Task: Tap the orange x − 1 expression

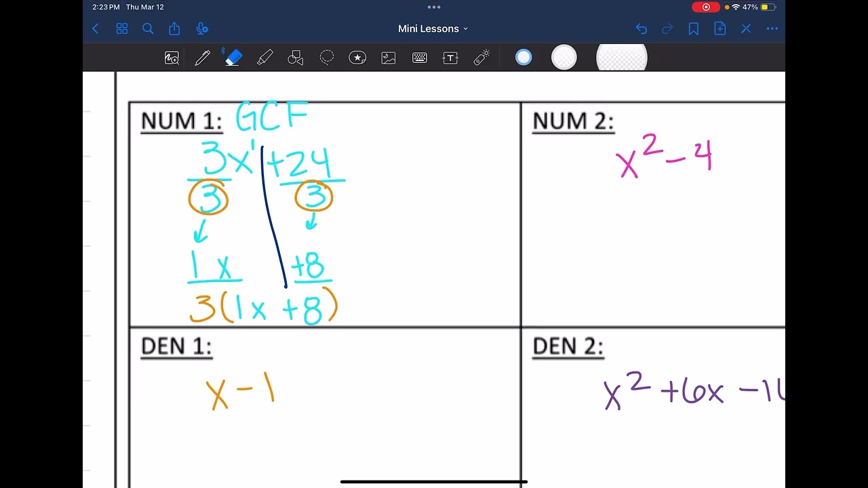Action: point(241,391)
